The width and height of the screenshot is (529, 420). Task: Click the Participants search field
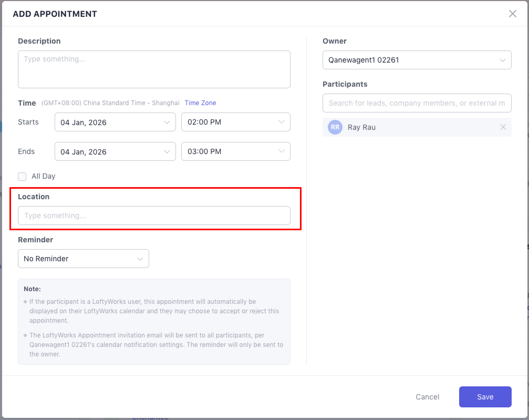tap(417, 103)
